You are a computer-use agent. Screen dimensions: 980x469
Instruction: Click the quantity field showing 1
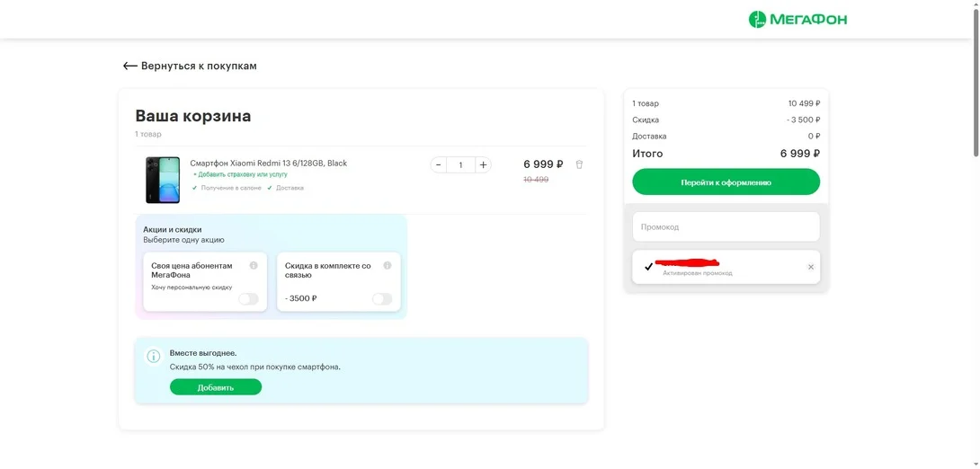tap(460, 164)
